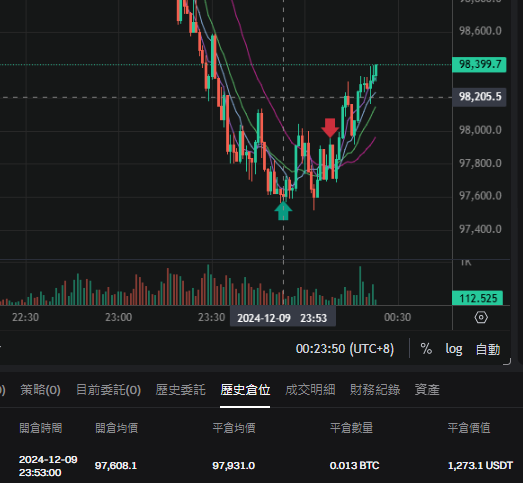Open the 資產 tab

427,390
